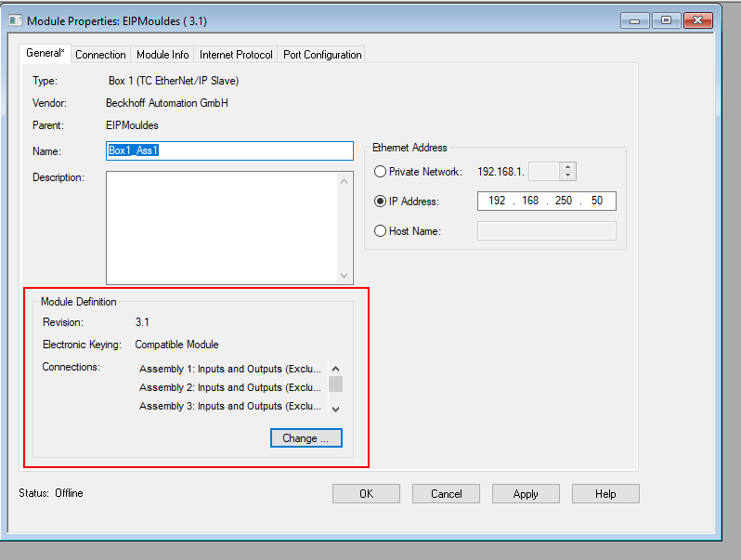Click the module icon in the title bar
The height and width of the screenshot is (560, 741).
point(15,20)
